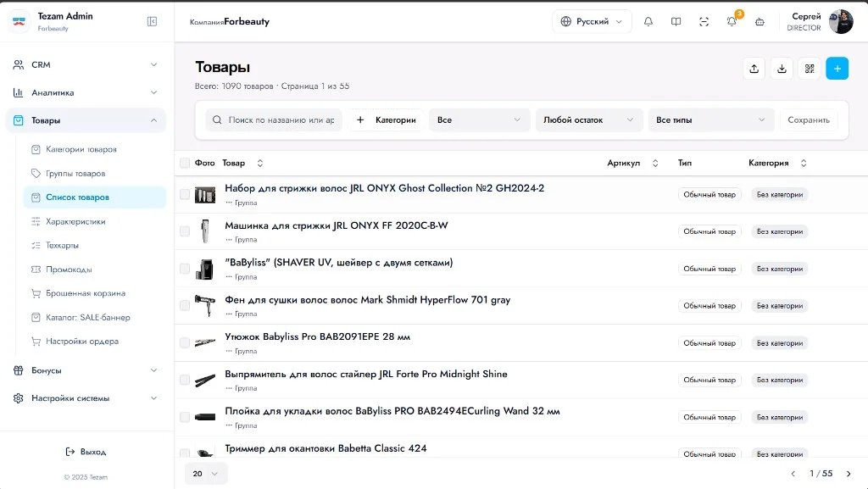
Task: Open the Любой остаток dropdown
Action: 589,120
